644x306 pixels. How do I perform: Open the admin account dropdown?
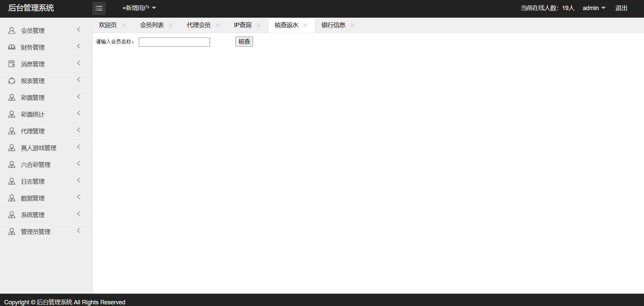point(594,8)
